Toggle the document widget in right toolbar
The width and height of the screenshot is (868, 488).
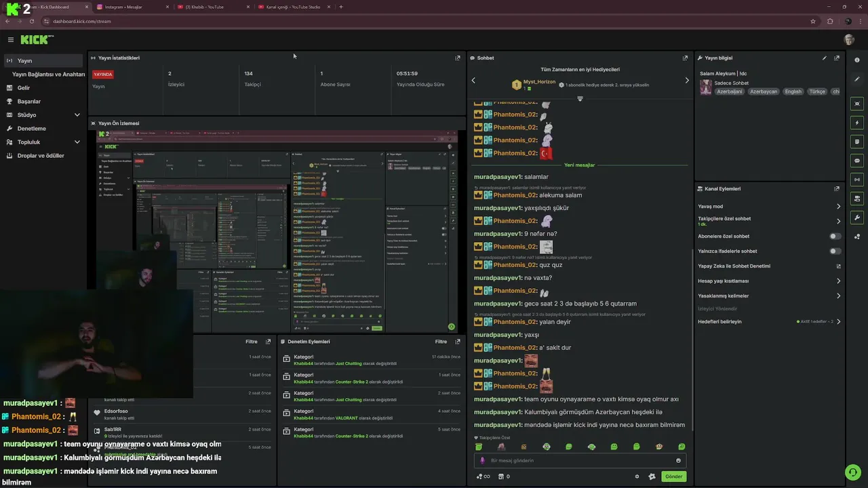pyautogui.click(x=857, y=142)
